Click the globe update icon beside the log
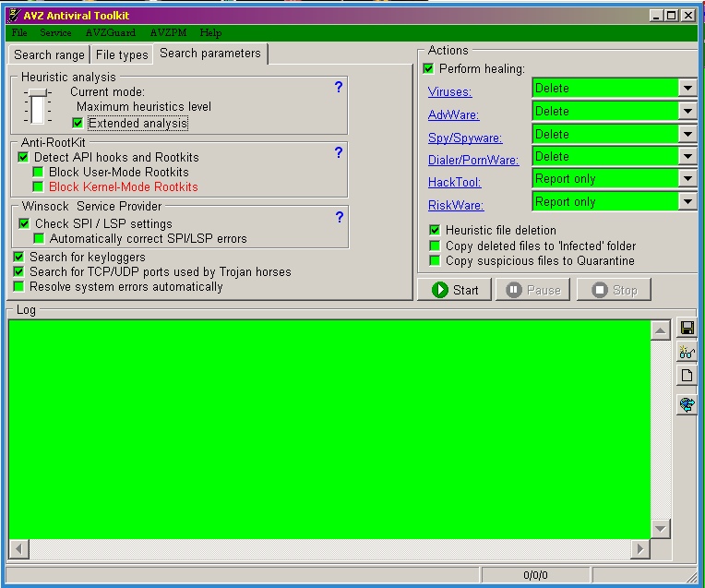705x588 pixels. [687, 405]
